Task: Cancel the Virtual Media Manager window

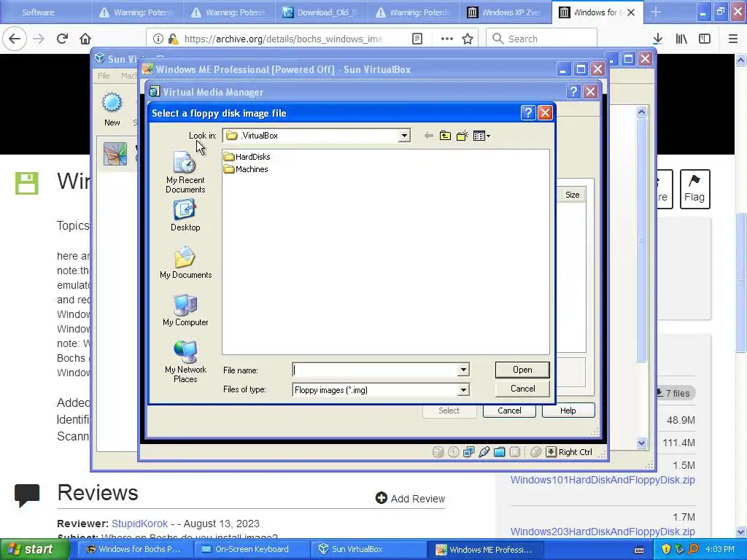Action: 509,411
